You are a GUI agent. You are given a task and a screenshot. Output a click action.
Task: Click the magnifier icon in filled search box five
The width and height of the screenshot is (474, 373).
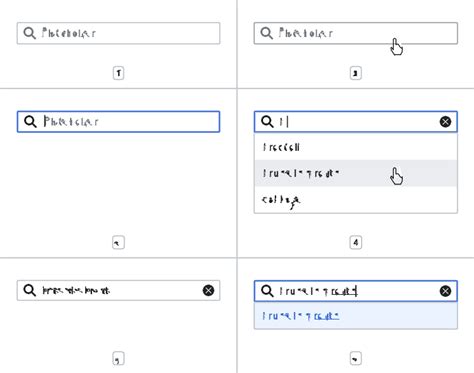click(29, 290)
